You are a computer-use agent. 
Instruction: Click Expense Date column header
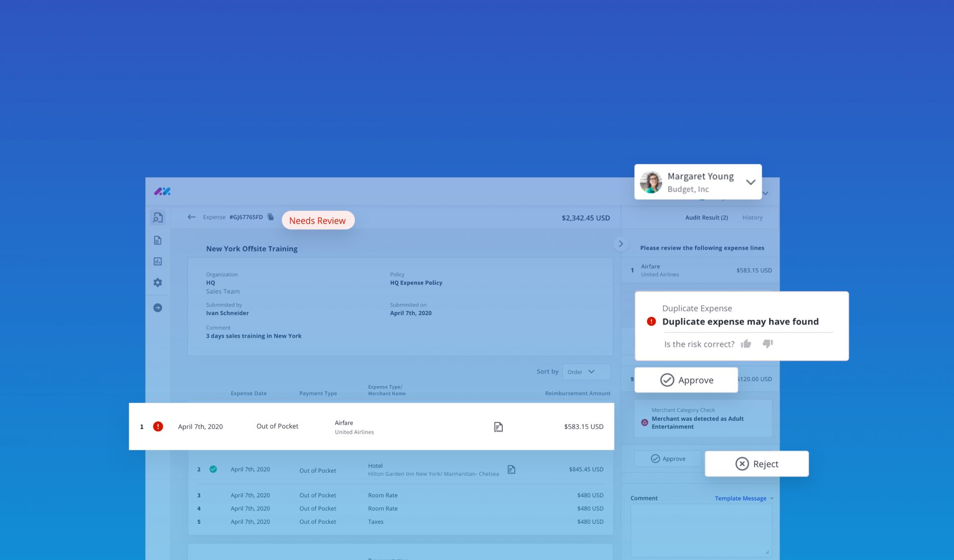click(248, 394)
